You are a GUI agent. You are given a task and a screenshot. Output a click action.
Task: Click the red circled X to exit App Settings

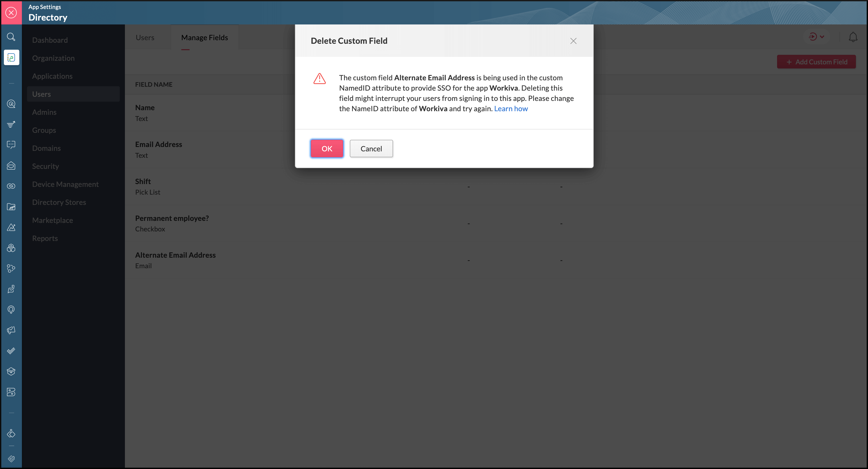click(x=11, y=13)
